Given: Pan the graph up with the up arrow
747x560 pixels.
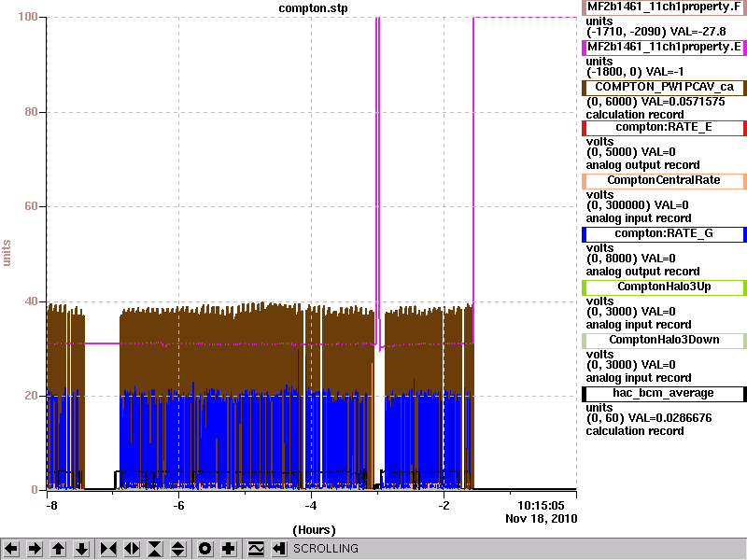Looking at the screenshot, I should tap(58, 549).
